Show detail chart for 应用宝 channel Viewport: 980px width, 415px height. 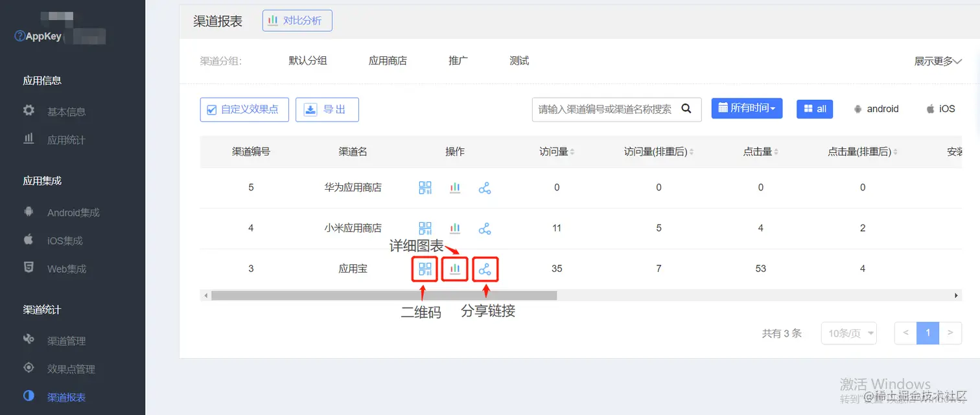point(455,269)
